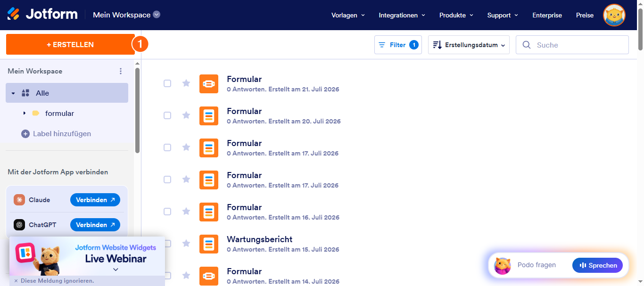
Task: Expand the webinar banner chevron
Action: point(116,270)
